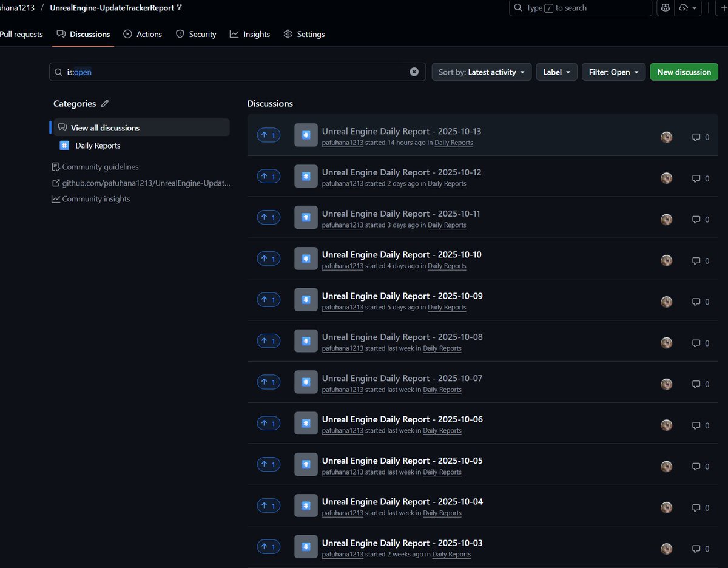
Task: Click the category icon of the 2025-10-03 report
Action: click(x=306, y=547)
